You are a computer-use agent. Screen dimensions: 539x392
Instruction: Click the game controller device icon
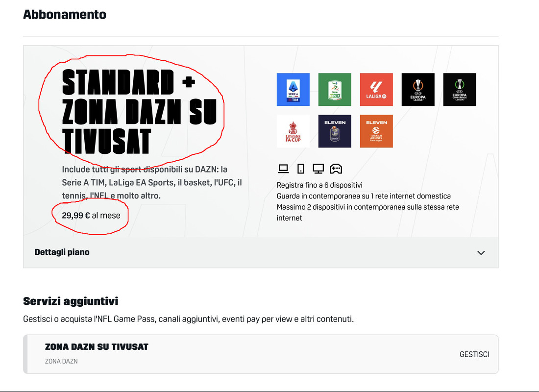[336, 169]
